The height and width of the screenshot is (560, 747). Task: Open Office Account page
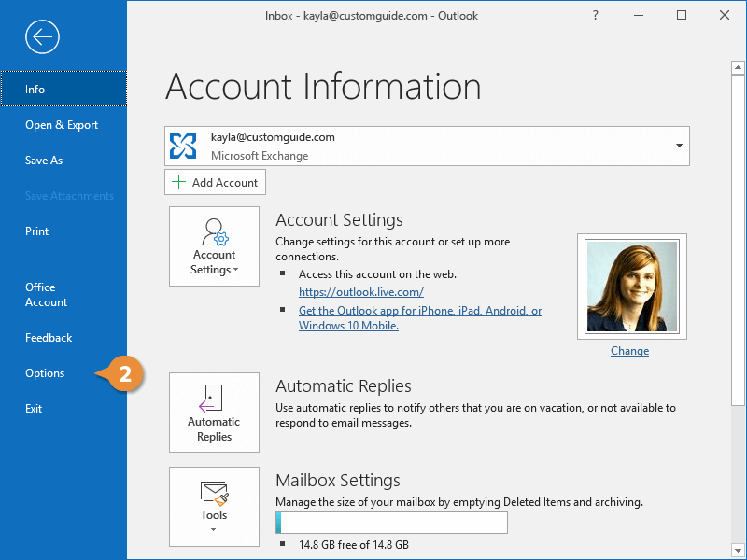(x=63, y=295)
